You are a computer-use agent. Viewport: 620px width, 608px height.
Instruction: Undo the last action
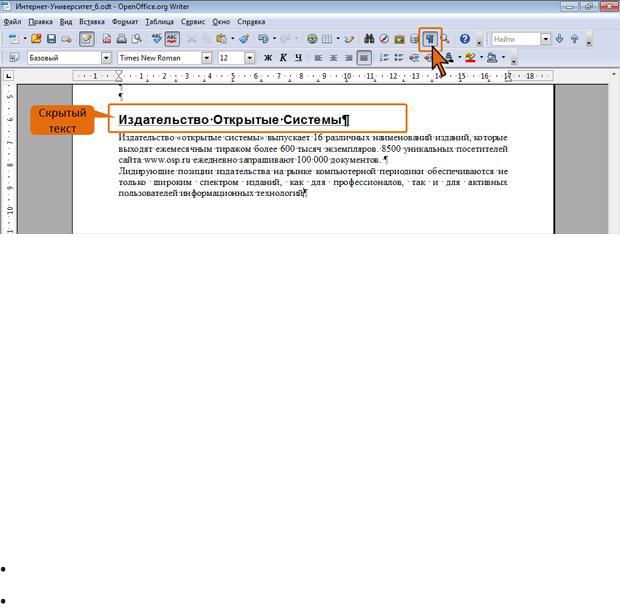(x=263, y=39)
